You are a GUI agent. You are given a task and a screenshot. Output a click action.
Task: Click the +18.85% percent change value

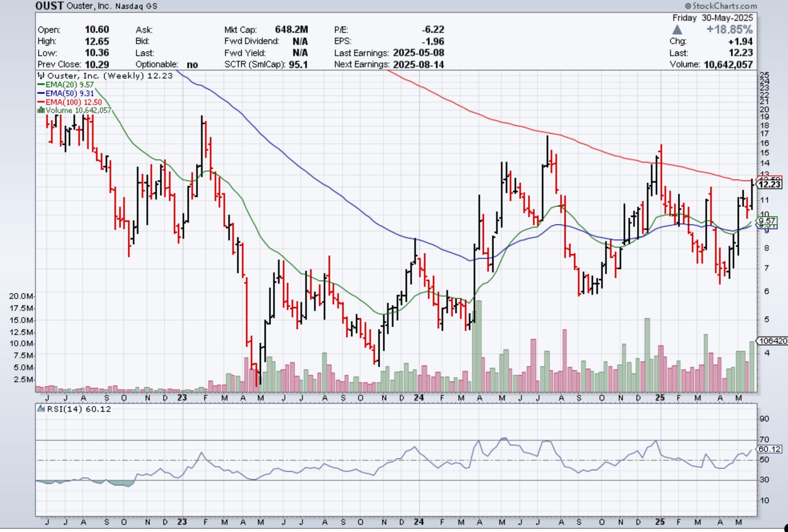coord(729,29)
